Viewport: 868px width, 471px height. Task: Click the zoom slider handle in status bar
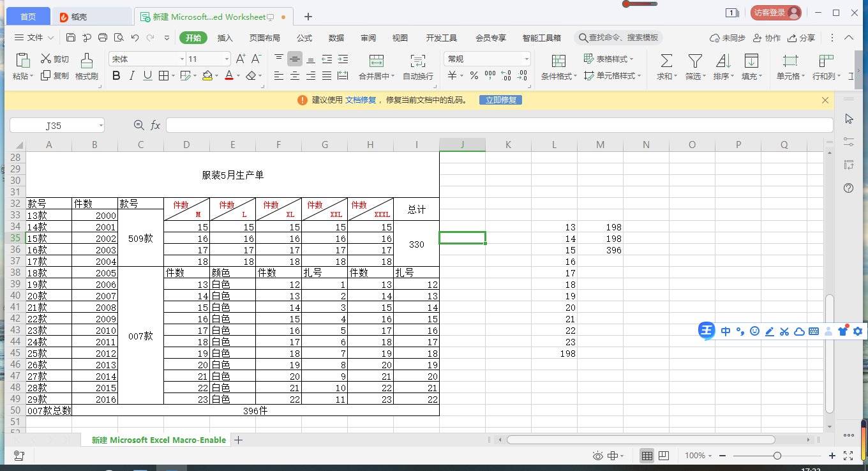(777, 456)
